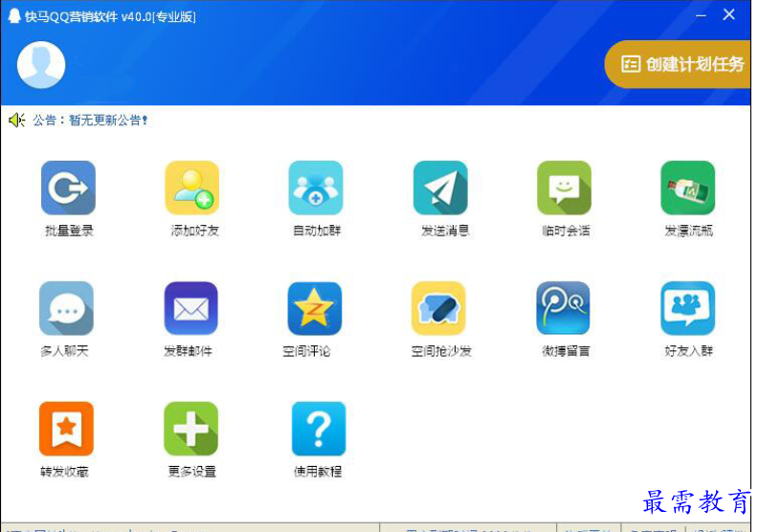Launch the 添加好友 add friends icon
This screenshot has width=759, height=532.
(192, 188)
